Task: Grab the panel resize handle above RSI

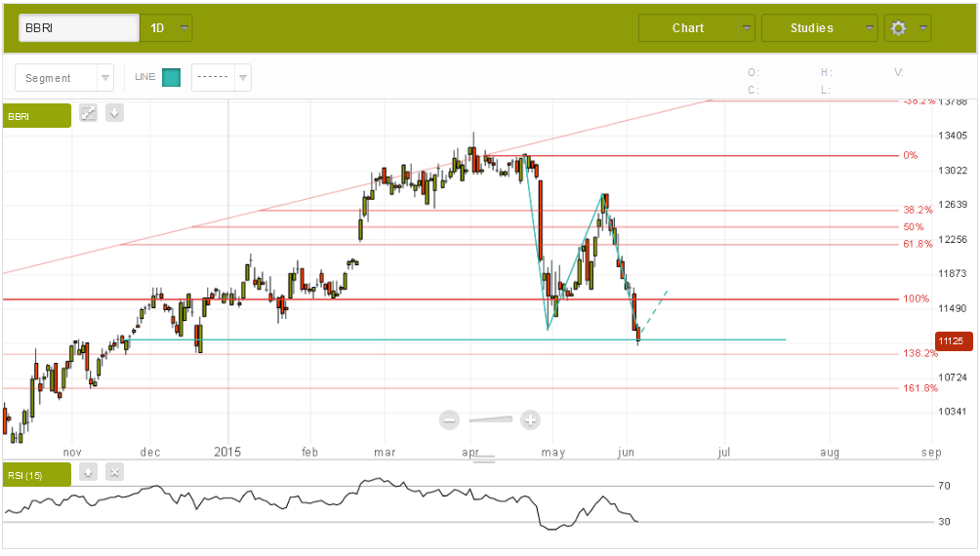Action: point(484,458)
